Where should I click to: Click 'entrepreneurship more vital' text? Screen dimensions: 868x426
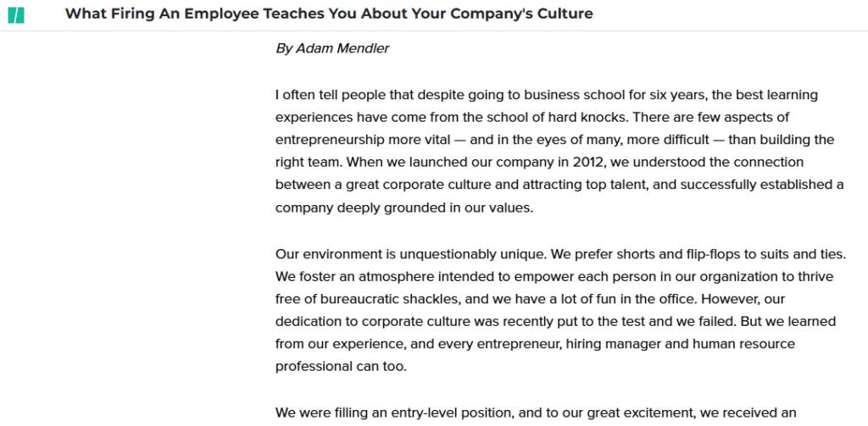tap(363, 140)
